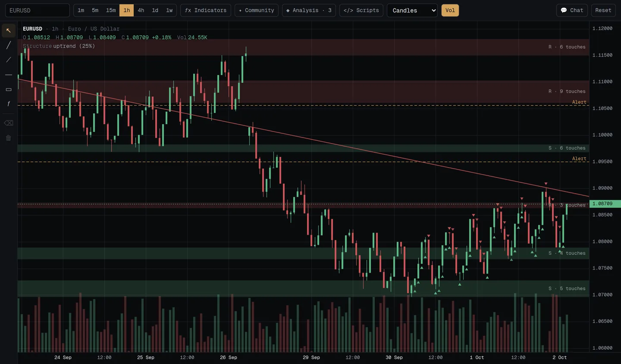The width and height of the screenshot is (621, 364).
Task: Click the upper Alert label near 1.10500
Action: pos(579,102)
